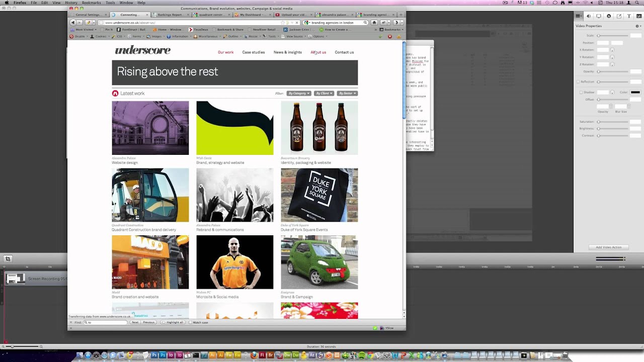This screenshot has width=644, height=362.
Task: Open the News & insights link
Action: pos(287,52)
